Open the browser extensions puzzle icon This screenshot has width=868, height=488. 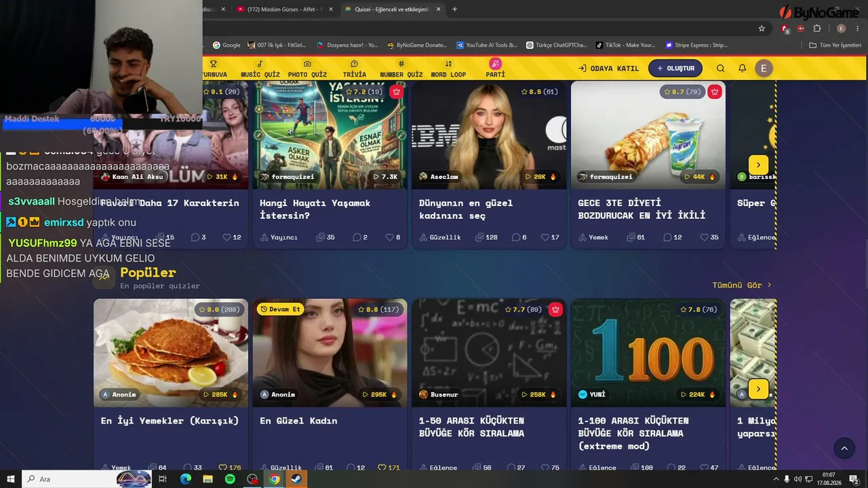tap(817, 28)
